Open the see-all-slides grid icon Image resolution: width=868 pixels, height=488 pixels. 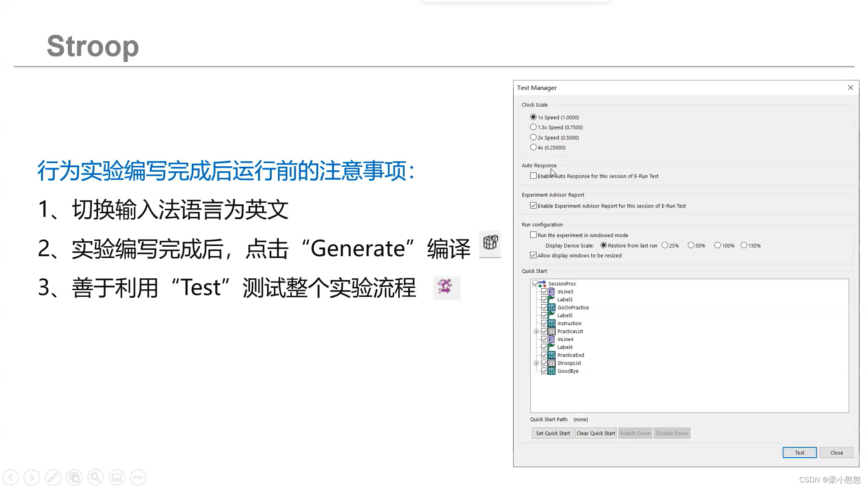pos(74,477)
